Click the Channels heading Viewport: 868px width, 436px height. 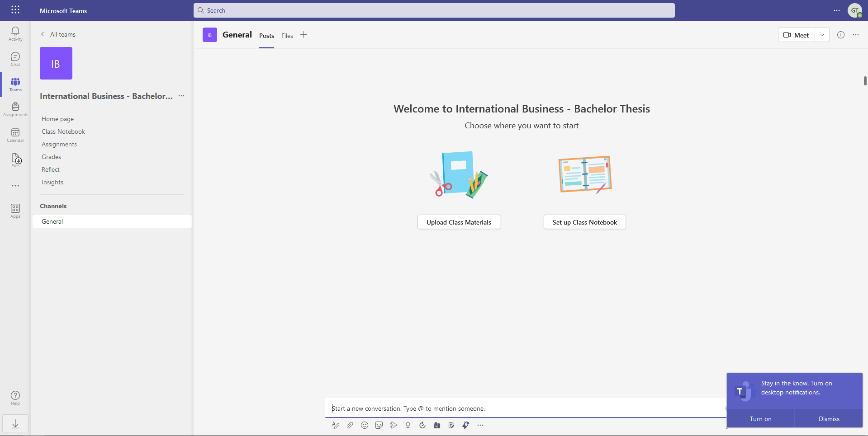pyautogui.click(x=53, y=206)
